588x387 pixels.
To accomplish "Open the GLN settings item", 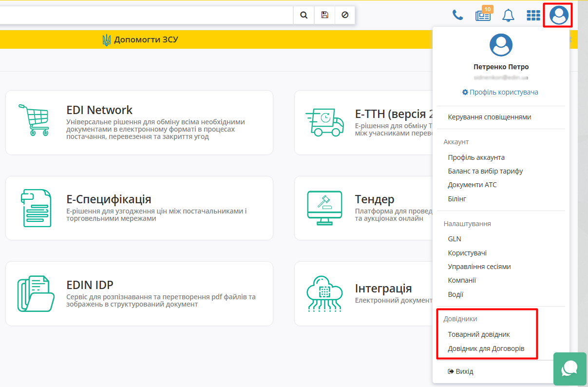I will click(x=455, y=239).
